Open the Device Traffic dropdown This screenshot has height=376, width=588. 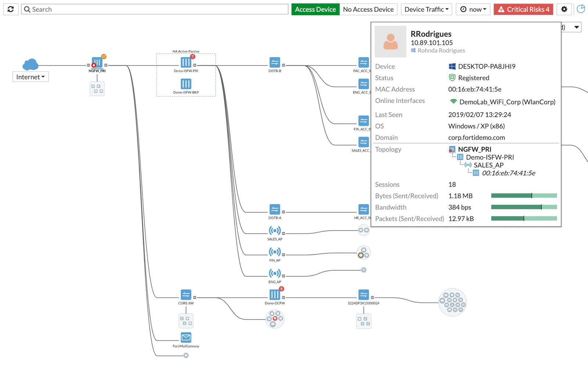coord(426,9)
